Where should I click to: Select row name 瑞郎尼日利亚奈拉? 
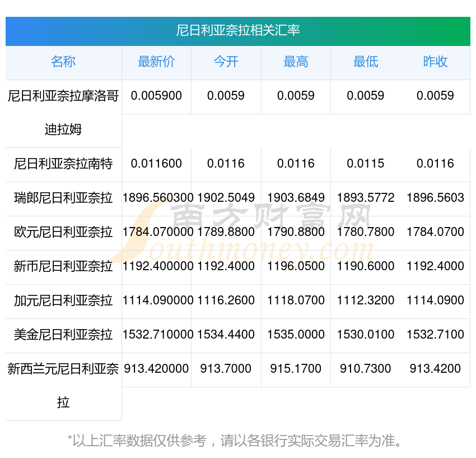pos(63,198)
